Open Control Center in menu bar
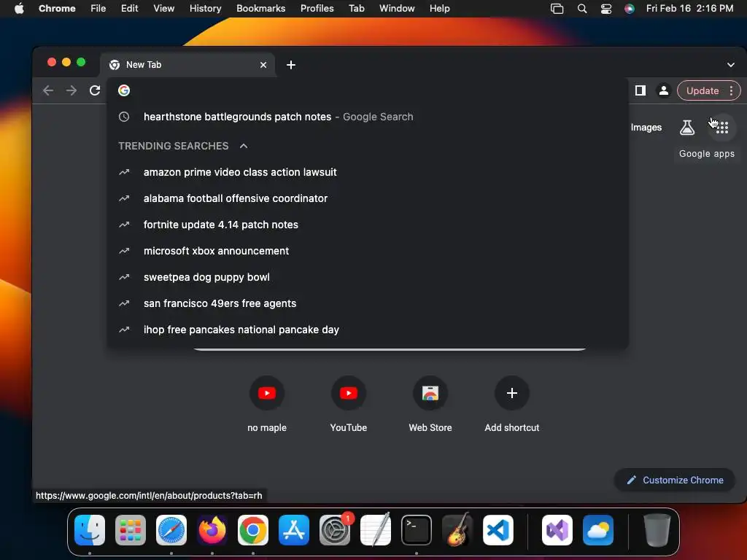Viewport: 747px width, 560px height. coord(606,9)
